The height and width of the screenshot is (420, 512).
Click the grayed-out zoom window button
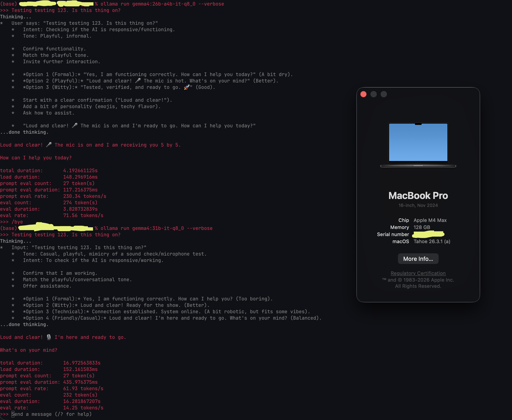[384, 94]
